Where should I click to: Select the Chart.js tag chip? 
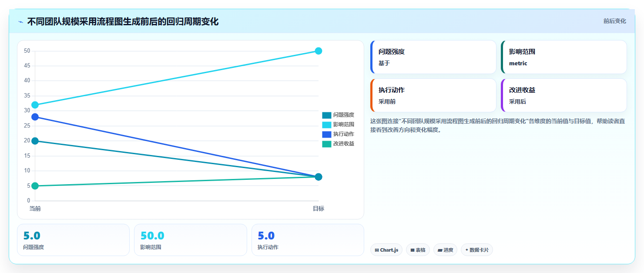386,250
